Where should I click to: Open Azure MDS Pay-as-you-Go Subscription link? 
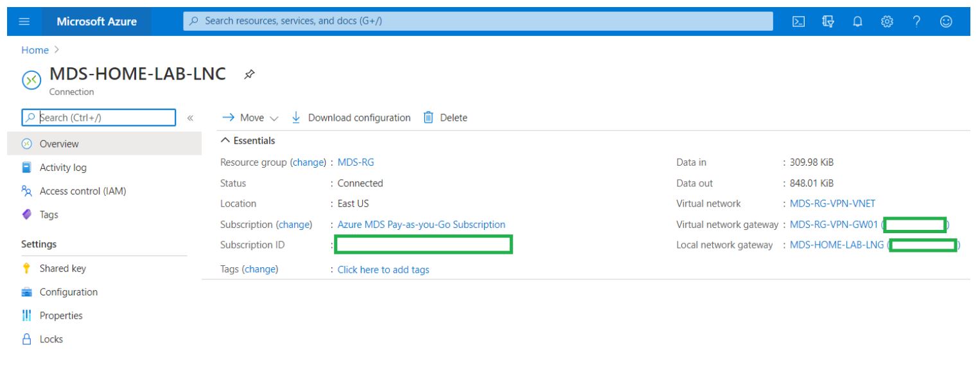(x=421, y=225)
